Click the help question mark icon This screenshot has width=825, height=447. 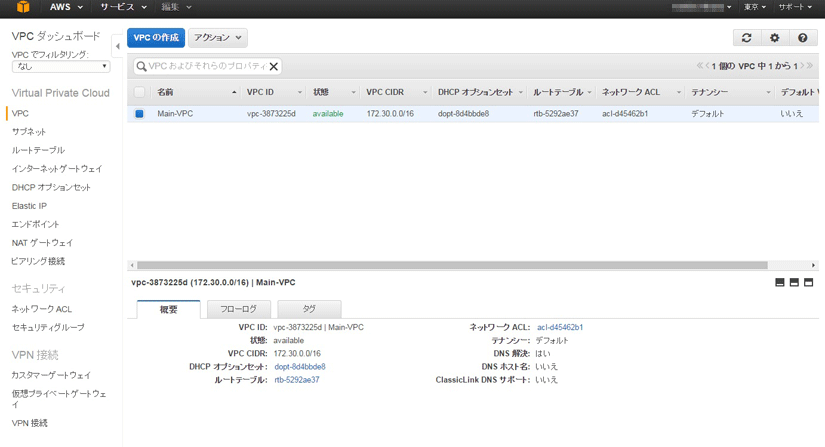point(802,38)
